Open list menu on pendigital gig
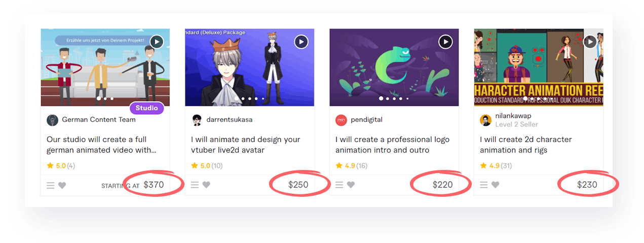Screen dimensions: 644x243 (339, 185)
